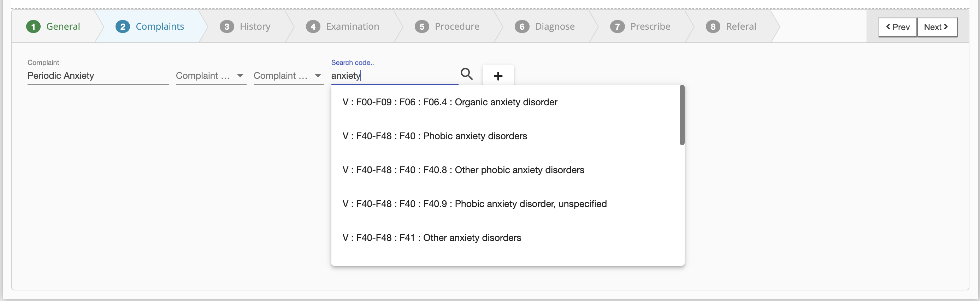Click the step 5 Procedure number badge
The height and width of the screenshot is (301, 980).
pyautogui.click(x=421, y=26)
